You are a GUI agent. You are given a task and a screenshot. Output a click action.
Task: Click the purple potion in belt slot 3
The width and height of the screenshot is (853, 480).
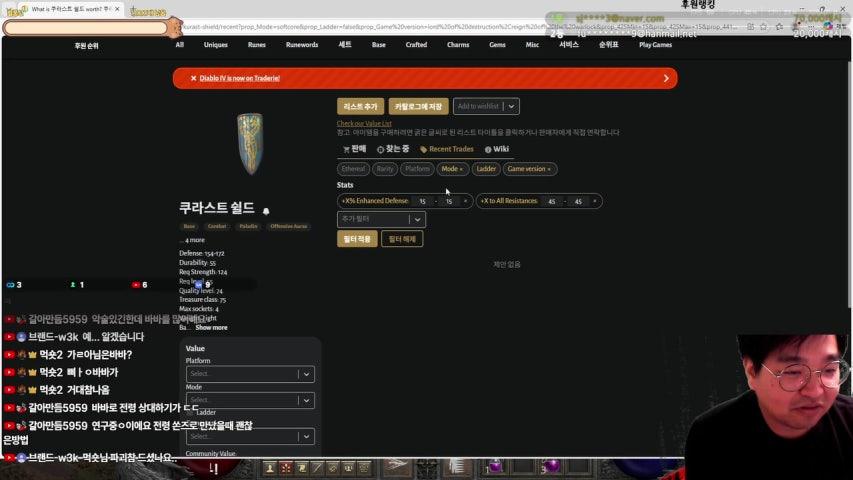pos(551,466)
